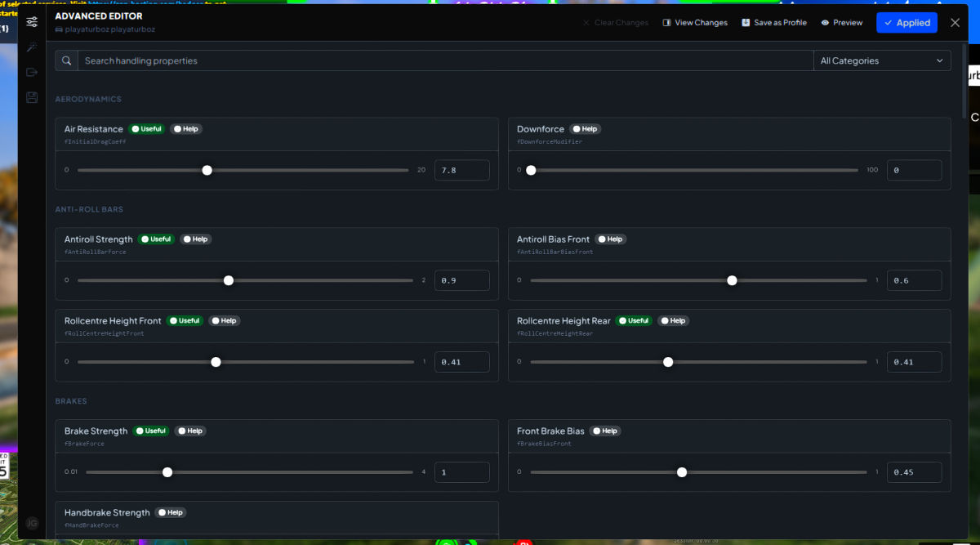Open Help for Brake Strength
Screen dimensions: 980x545
tap(190, 431)
